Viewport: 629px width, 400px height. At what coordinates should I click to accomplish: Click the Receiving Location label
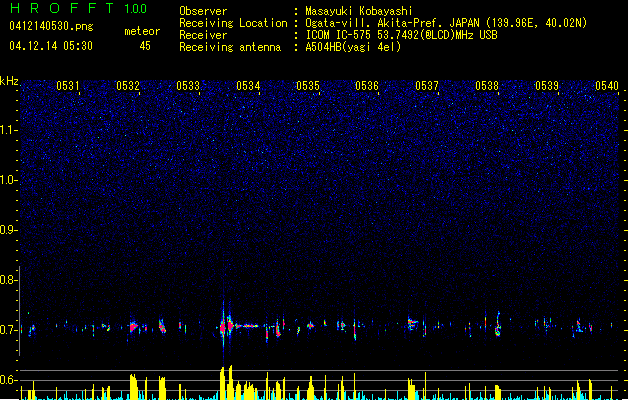point(233,23)
